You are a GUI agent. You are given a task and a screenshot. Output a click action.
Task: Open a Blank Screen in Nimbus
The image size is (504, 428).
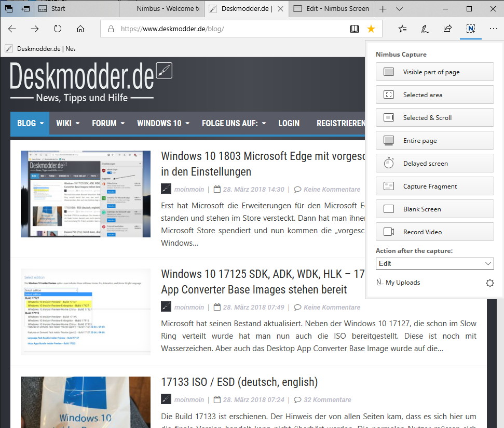point(434,209)
